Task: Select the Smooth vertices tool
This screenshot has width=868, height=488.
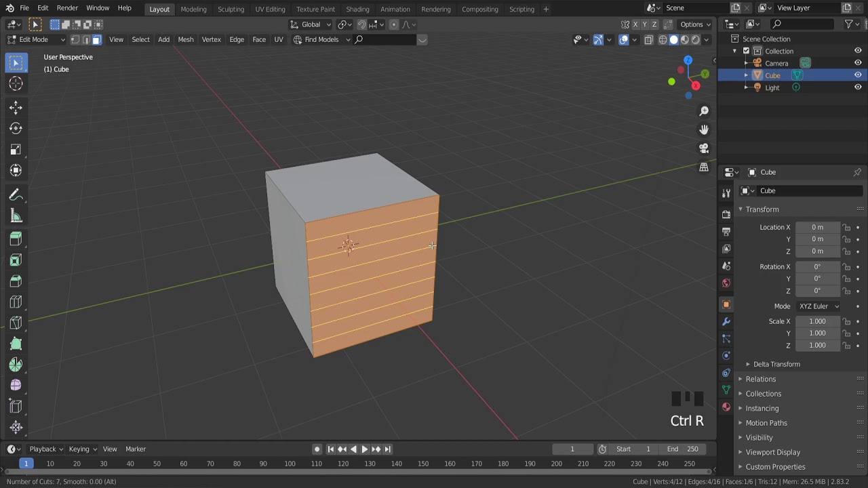Action: [16, 385]
